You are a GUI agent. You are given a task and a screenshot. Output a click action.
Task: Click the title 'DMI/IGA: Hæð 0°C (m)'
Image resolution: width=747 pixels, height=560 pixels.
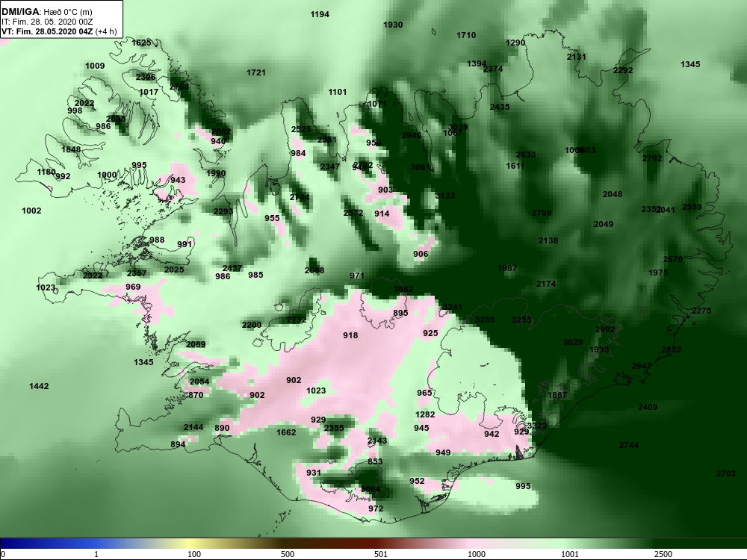(x=47, y=12)
